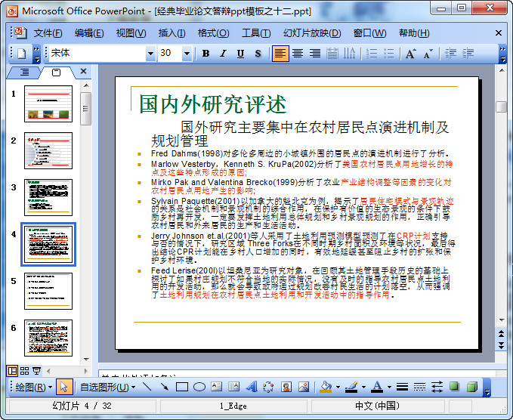513x420 pixels.
Task: Open Fill Color dropdown arrow
Action: [x=338, y=388]
